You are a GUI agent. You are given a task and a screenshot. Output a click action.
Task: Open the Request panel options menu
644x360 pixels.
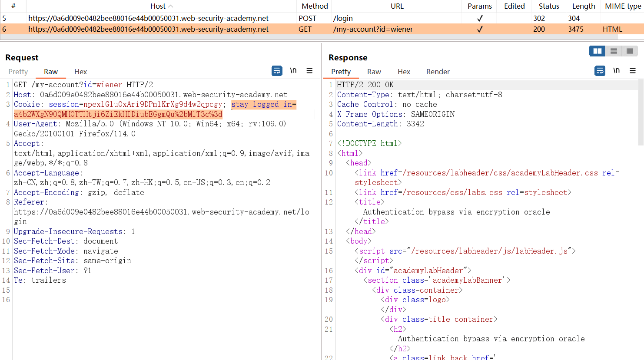[x=309, y=71]
